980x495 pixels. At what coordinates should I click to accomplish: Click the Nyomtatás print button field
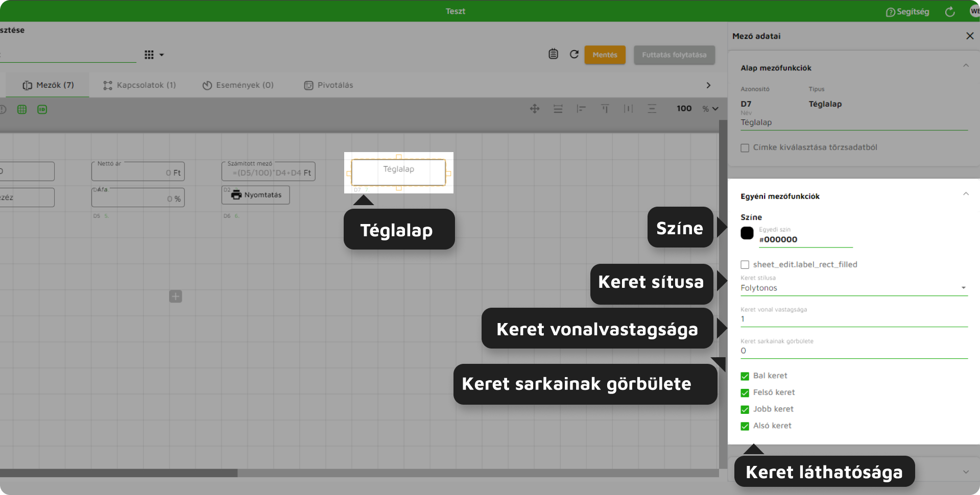click(x=255, y=195)
